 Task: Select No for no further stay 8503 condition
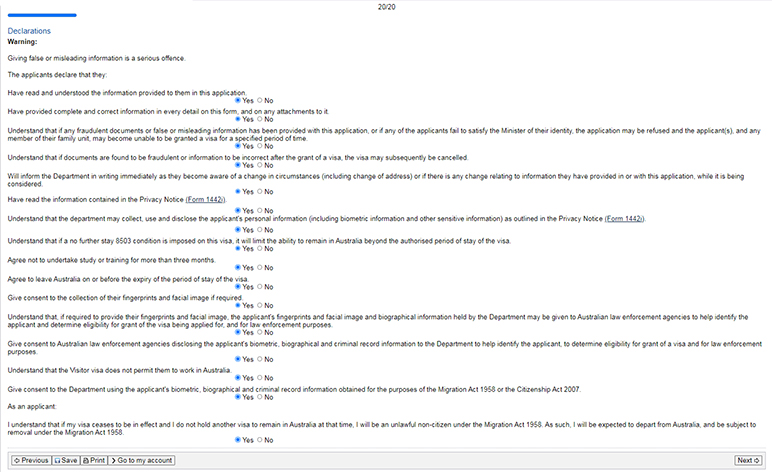(x=259, y=249)
